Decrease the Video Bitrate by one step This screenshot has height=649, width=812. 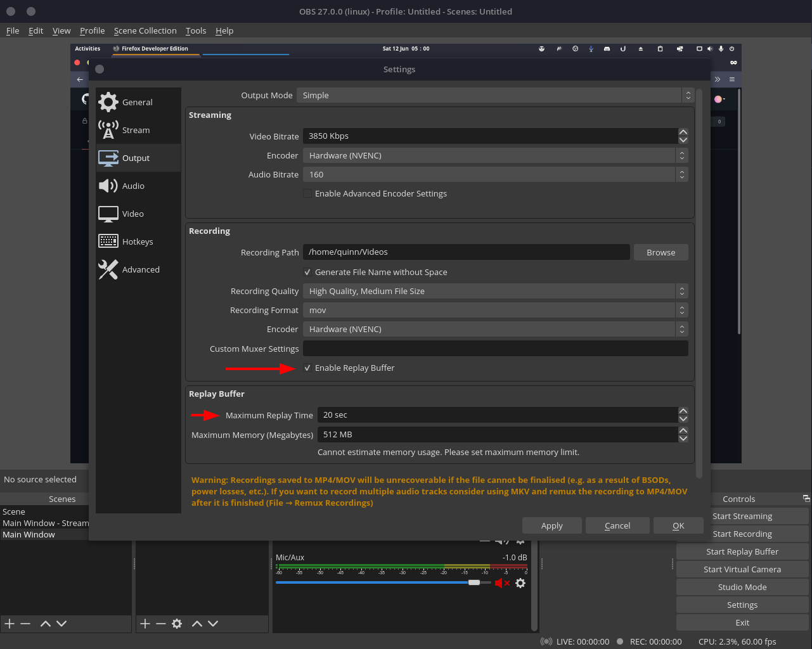683,140
